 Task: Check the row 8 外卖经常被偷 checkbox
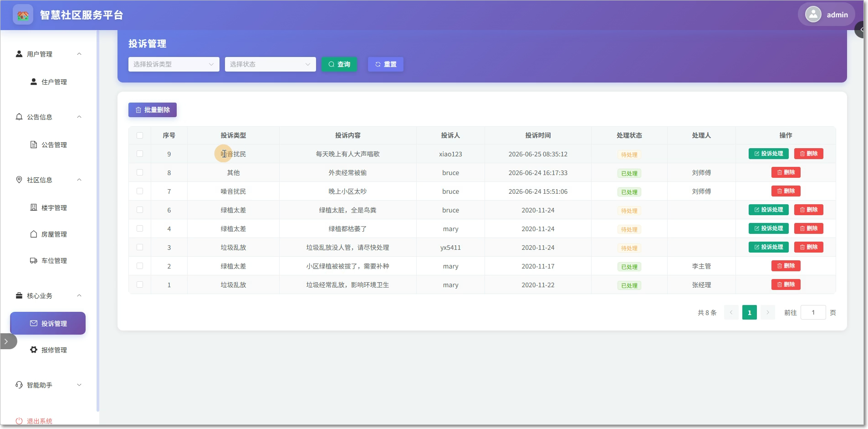[x=140, y=173]
